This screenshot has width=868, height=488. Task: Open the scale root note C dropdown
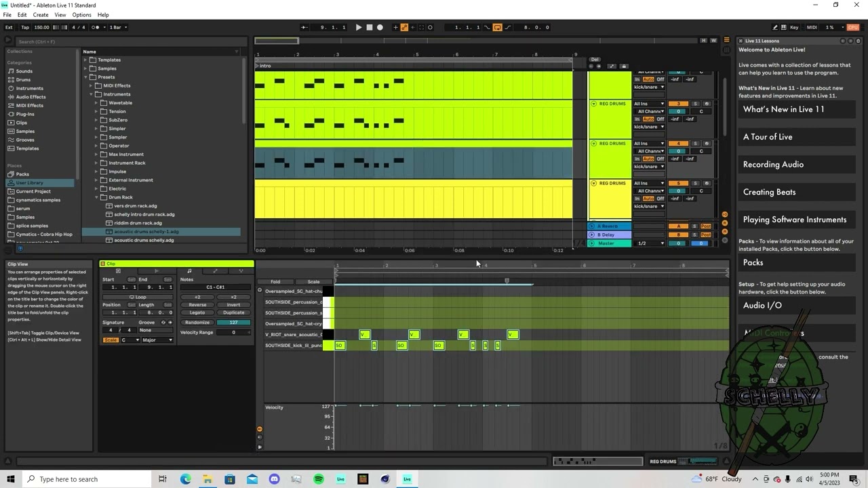[x=130, y=340]
